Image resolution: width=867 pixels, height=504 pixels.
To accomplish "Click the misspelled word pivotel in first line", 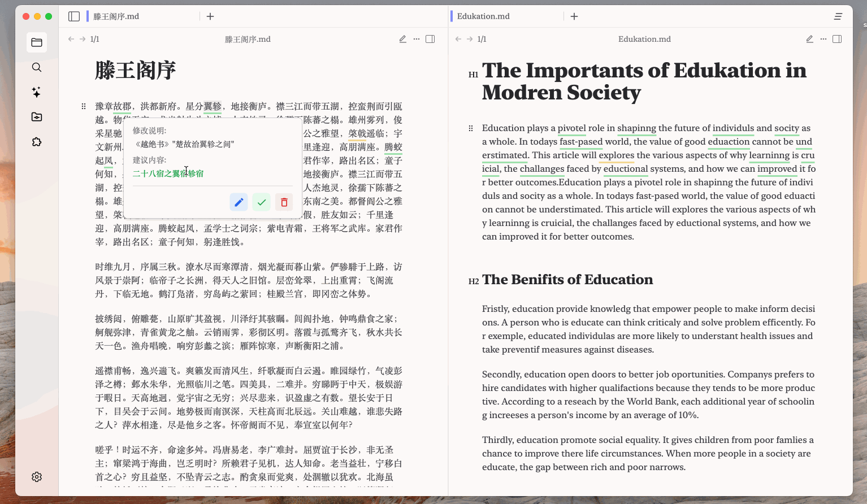I will pos(572,128).
